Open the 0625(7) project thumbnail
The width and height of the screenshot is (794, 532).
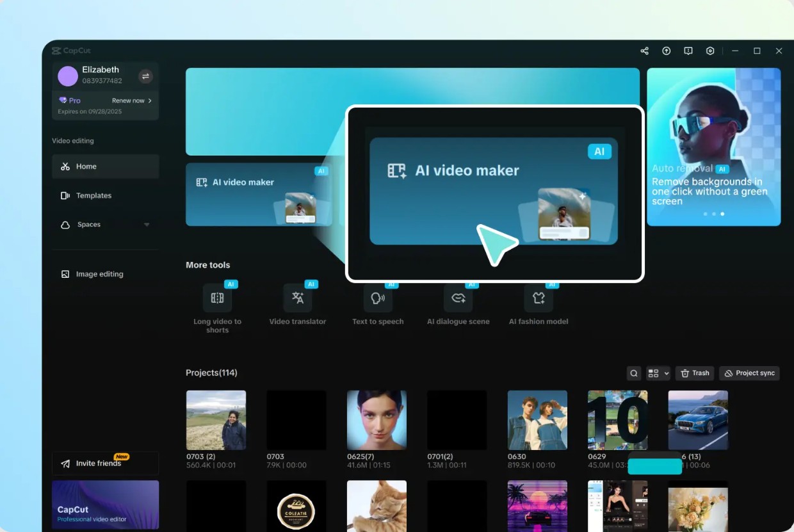click(x=377, y=420)
